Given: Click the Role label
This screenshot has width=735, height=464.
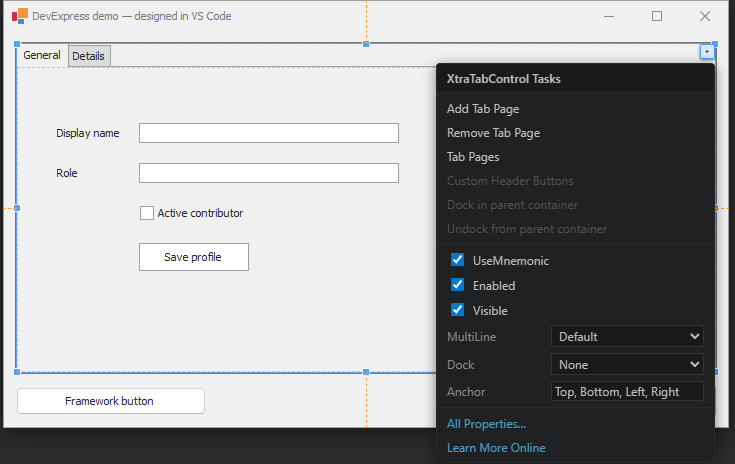Looking at the screenshot, I should [x=67, y=173].
